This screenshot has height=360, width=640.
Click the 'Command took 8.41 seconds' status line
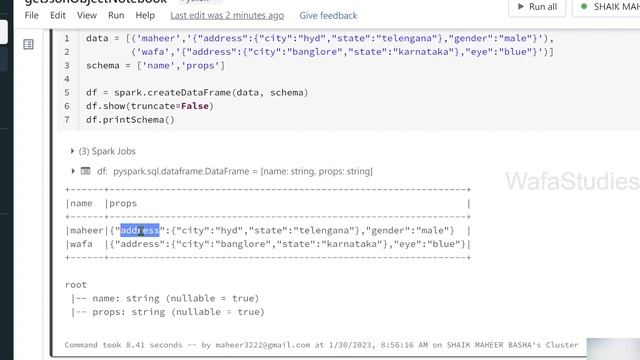[321, 345]
